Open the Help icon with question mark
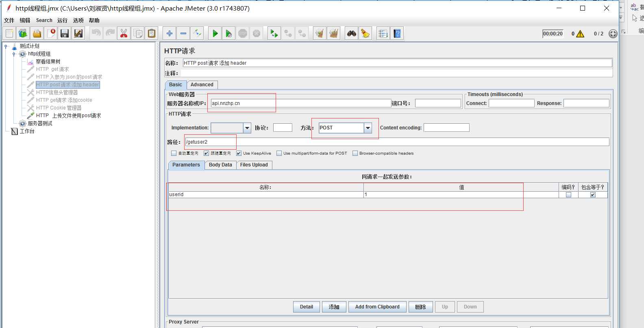The width and height of the screenshot is (644, 328). [x=397, y=33]
